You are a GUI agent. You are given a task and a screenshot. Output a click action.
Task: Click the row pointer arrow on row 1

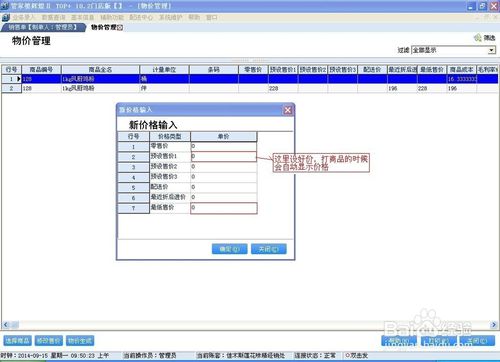coord(19,79)
